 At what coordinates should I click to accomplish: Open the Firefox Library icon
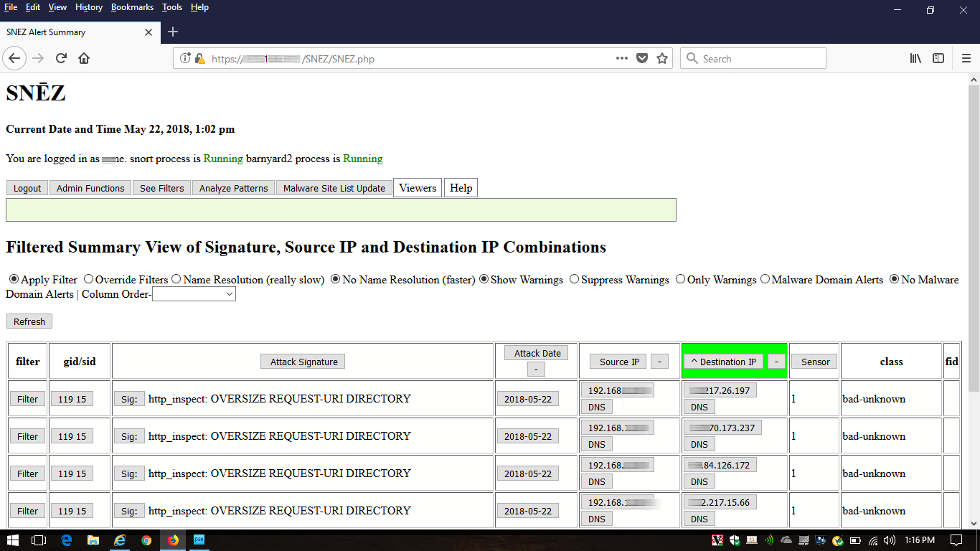pyautogui.click(x=915, y=58)
